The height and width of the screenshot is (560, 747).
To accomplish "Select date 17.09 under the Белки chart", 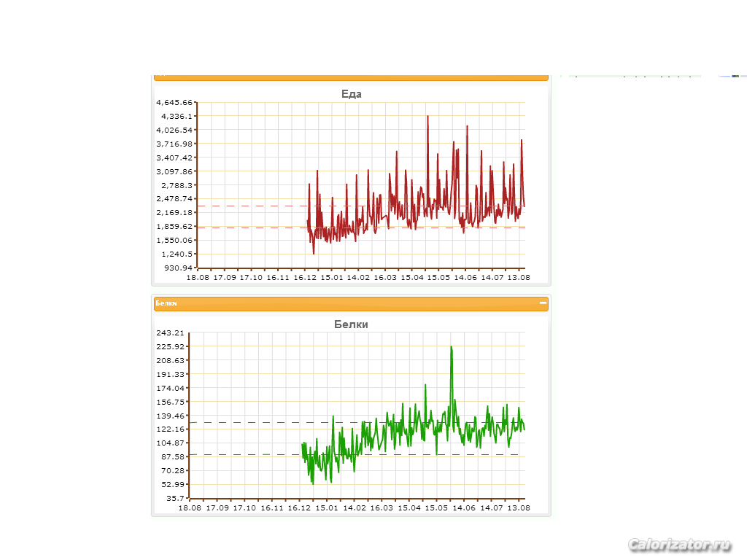I will pyautogui.click(x=217, y=507).
